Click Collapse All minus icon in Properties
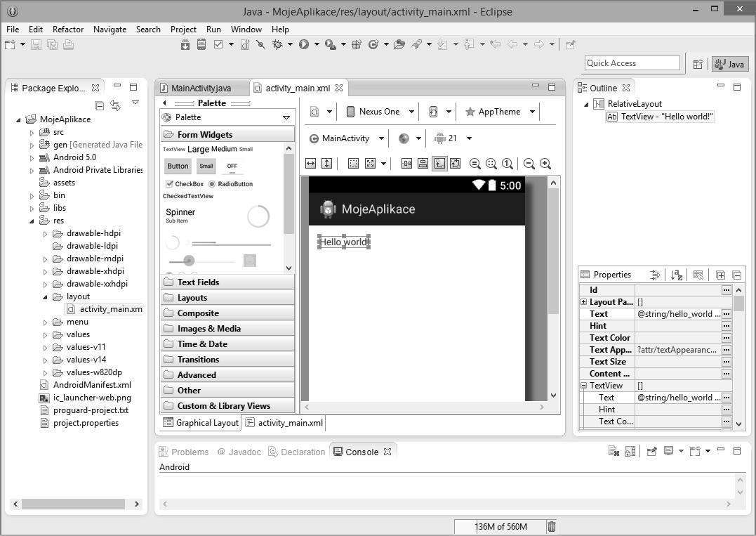This screenshot has width=756, height=536. click(737, 275)
